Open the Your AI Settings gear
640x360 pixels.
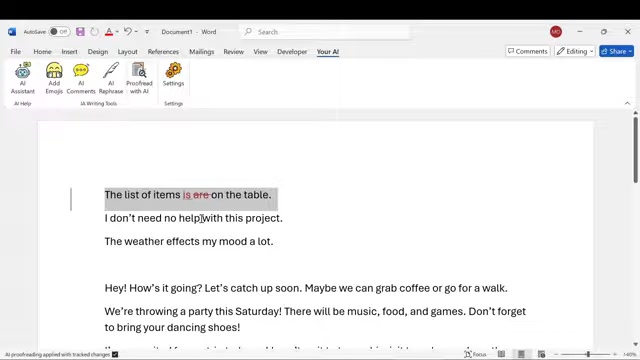173,75
